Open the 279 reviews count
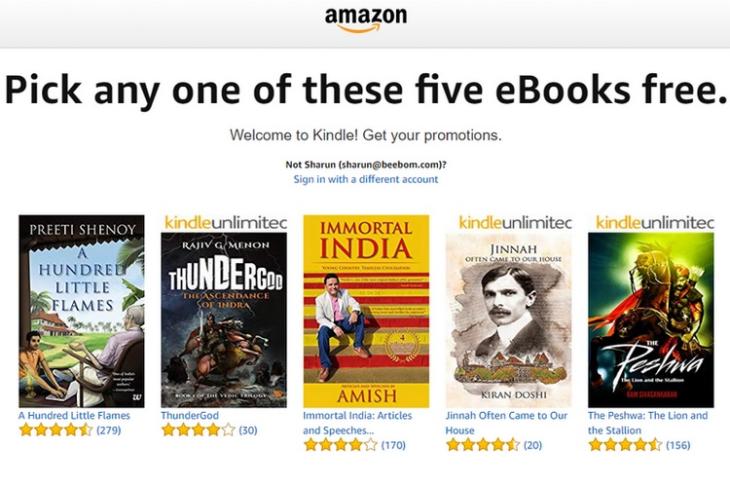Viewport: 730px width, 487px height. click(108, 430)
